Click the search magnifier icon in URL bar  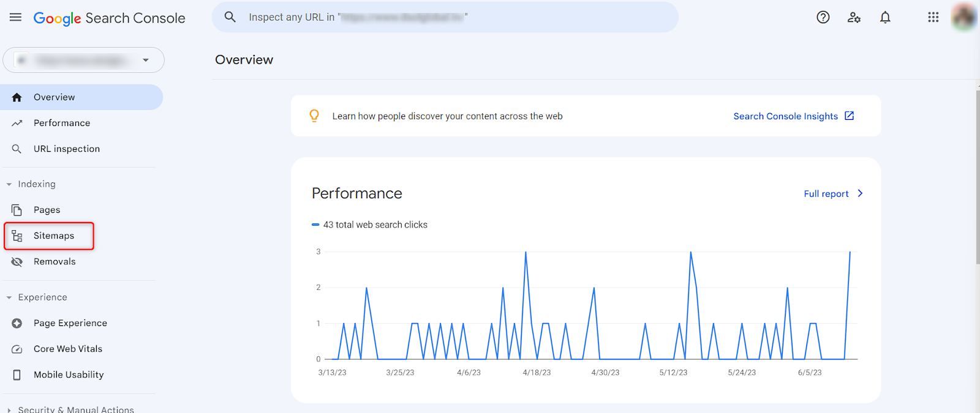[x=230, y=17]
